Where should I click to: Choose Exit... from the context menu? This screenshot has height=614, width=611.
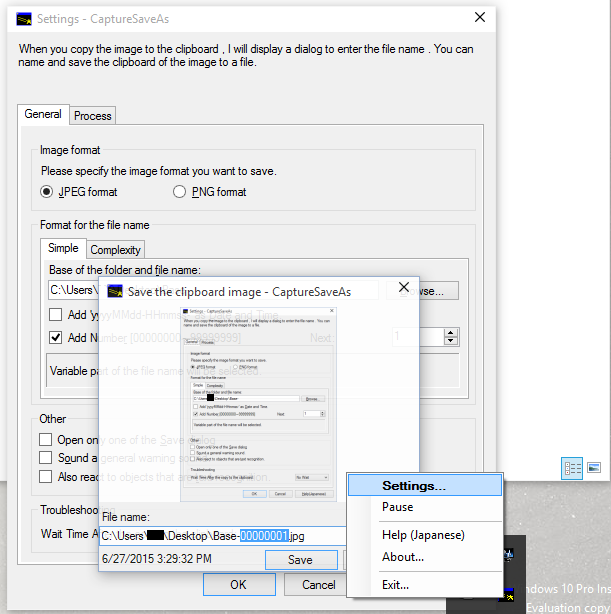(x=425, y=585)
